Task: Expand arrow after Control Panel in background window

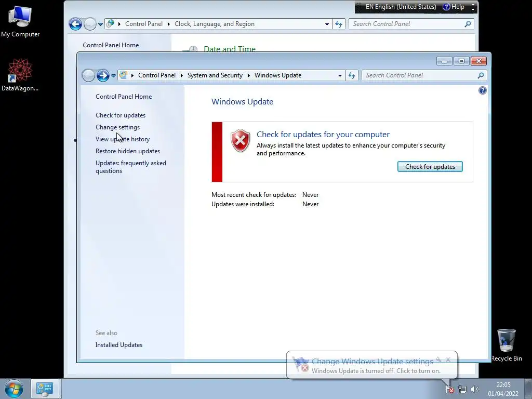Action: (169, 24)
